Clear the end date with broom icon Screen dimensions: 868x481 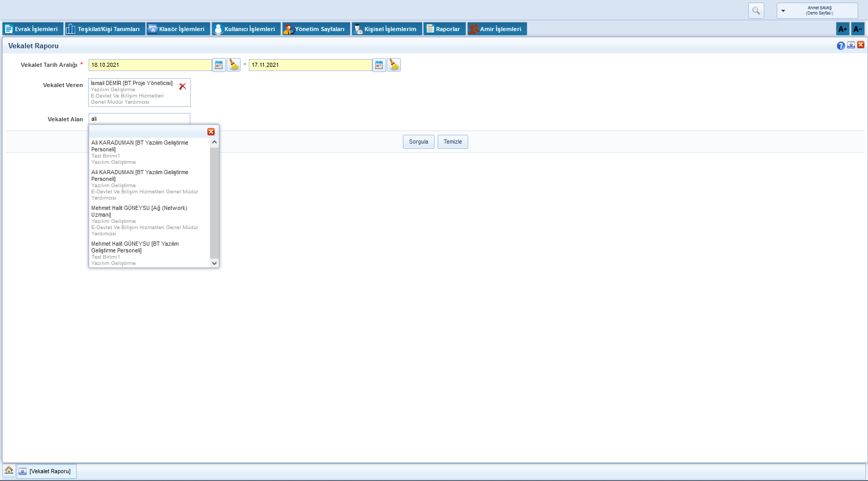pos(394,65)
